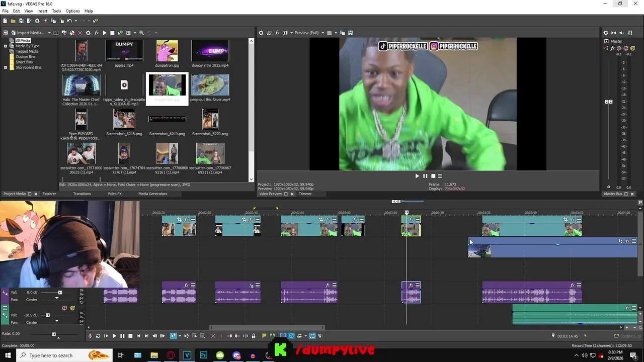Open Media FX in Project Media toolbar
644x362 pixels.
[x=96, y=33]
